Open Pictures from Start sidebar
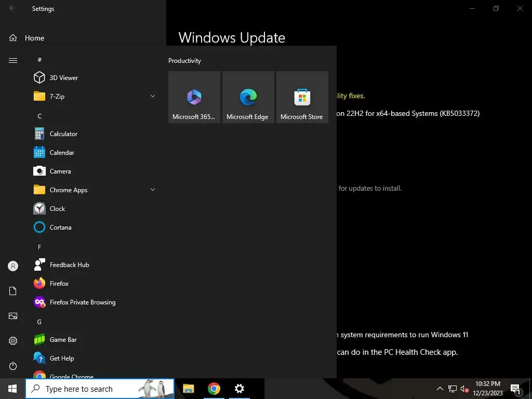532x399 pixels. (x=13, y=316)
